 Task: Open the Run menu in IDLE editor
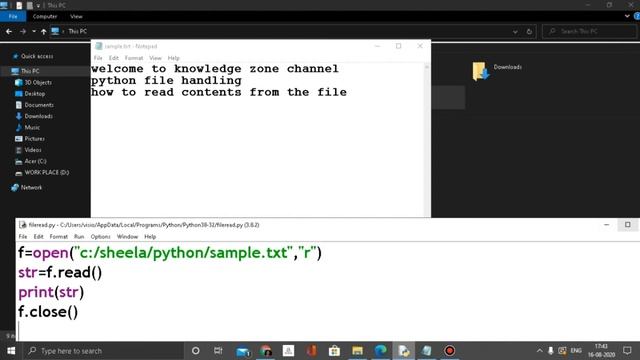point(79,236)
